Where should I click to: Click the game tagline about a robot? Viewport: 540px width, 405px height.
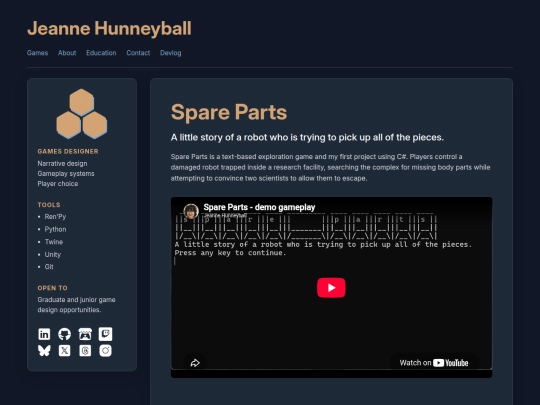[x=307, y=137]
